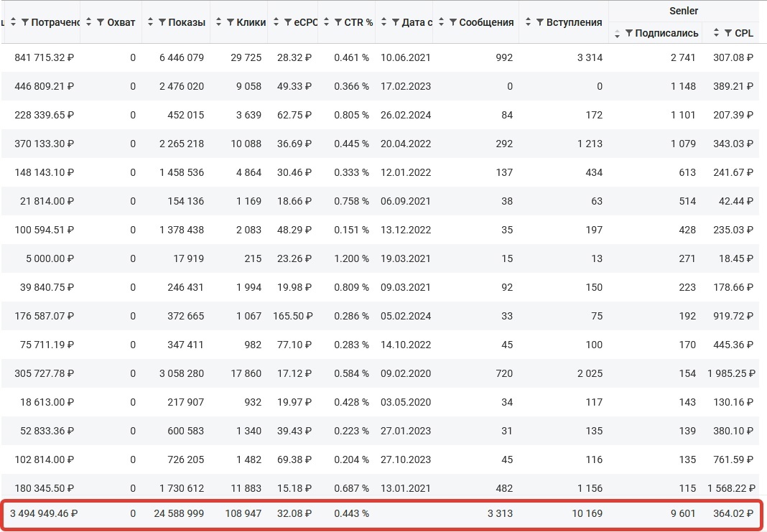767x532 pixels.
Task: Click total CPL value 364.02 ₽
Action: pos(733,513)
